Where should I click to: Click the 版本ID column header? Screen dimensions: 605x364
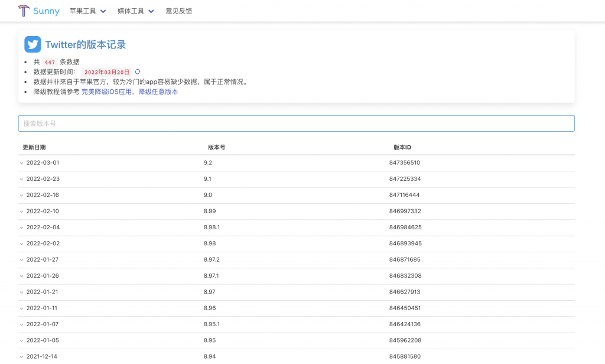coord(402,148)
